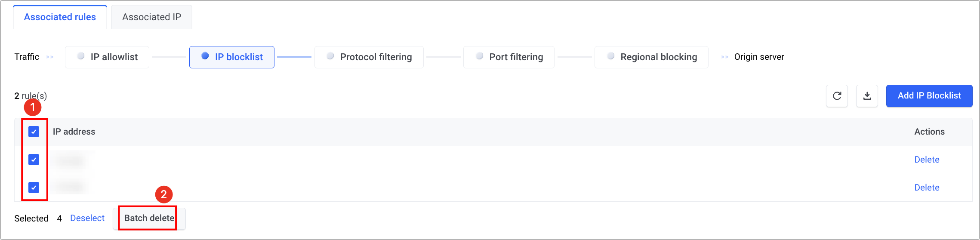Click the first blurred IP address entry
980x240 pixels.
click(x=70, y=160)
